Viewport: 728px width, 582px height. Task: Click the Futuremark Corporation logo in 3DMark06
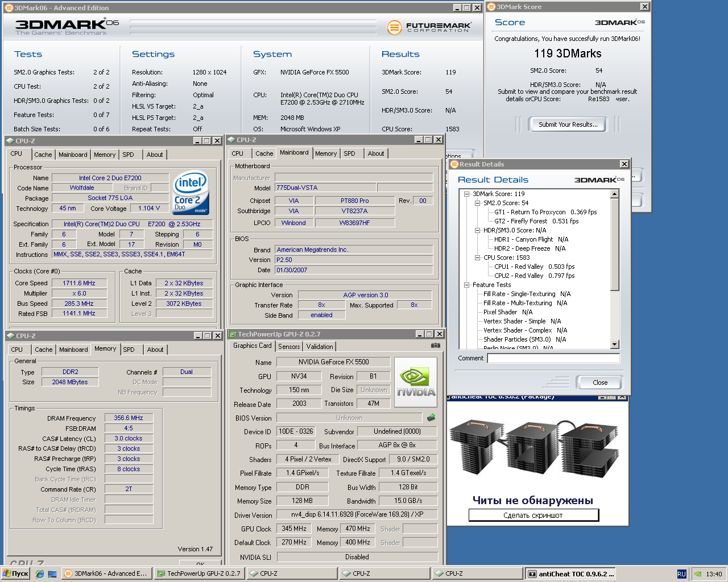coord(429,27)
